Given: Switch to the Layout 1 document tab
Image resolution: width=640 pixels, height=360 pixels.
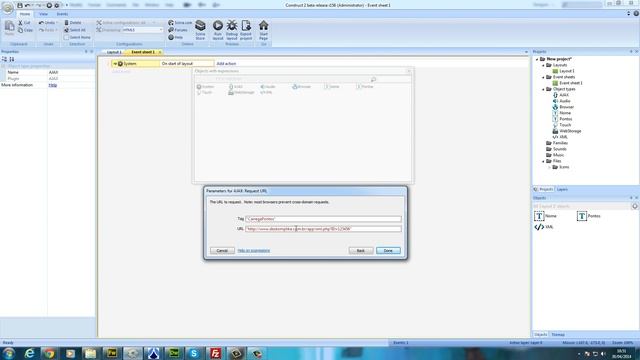Looking at the screenshot, I should tap(114, 52).
